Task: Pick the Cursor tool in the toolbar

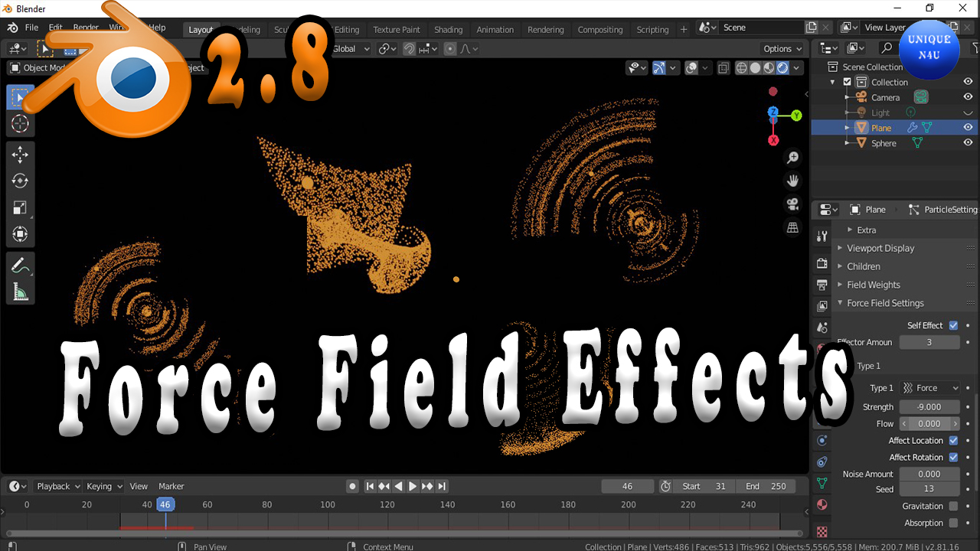Action: coord(21,124)
